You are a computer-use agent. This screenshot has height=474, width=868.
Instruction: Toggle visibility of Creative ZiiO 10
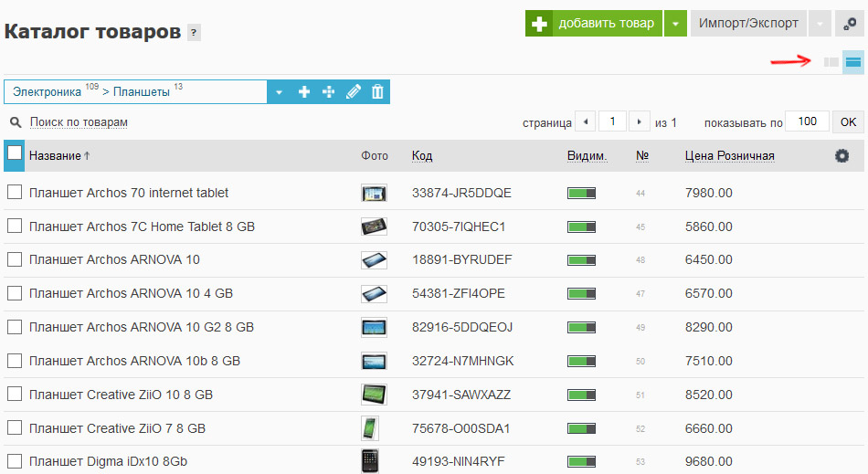coord(581,395)
